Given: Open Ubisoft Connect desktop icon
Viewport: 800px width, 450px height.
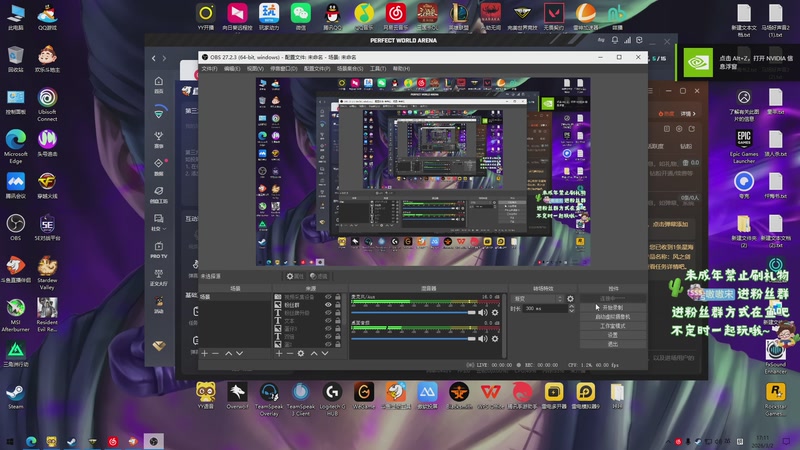Looking at the screenshot, I should tap(47, 104).
